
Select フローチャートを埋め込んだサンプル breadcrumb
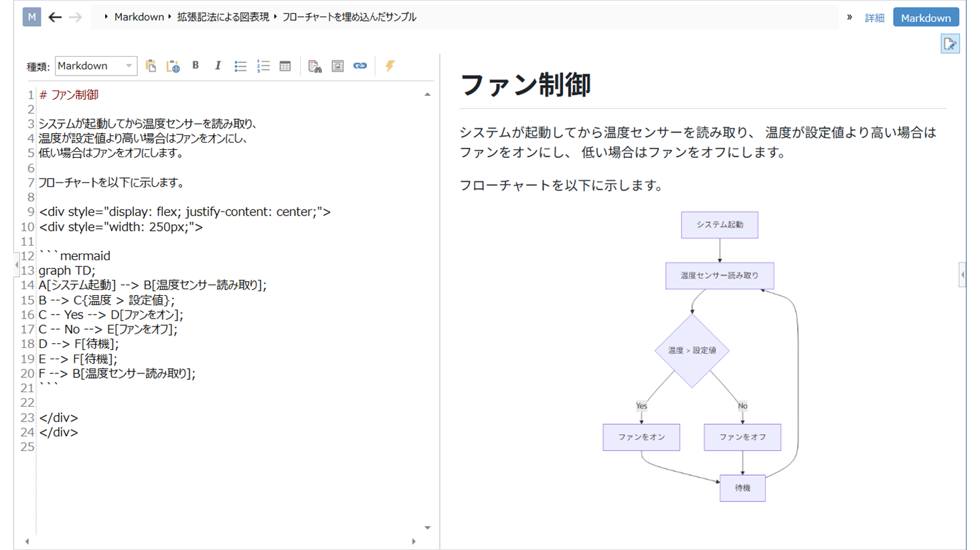tap(349, 17)
